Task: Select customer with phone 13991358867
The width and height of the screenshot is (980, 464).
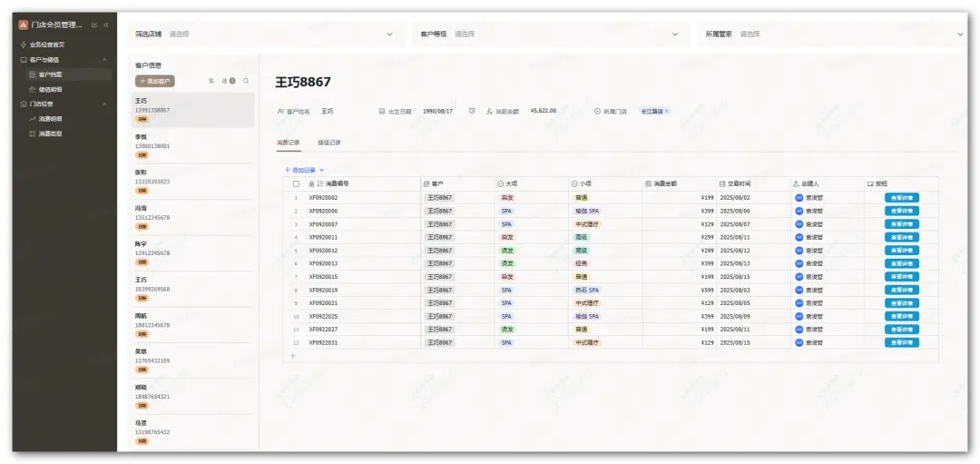Action: pyautogui.click(x=192, y=110)
